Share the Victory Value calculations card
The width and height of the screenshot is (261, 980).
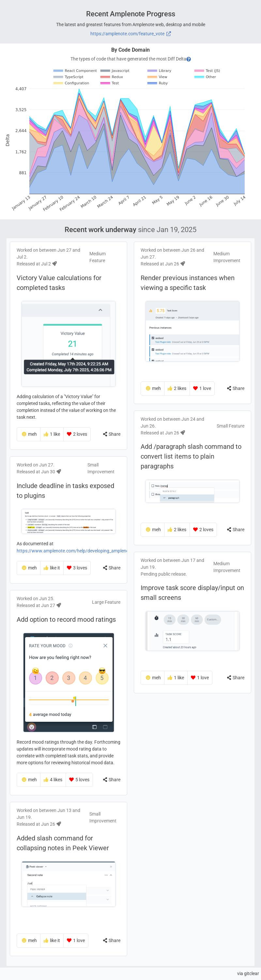tap(112, 434)
